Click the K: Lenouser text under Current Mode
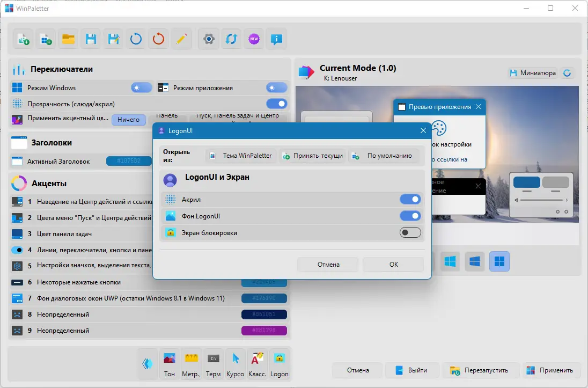Viewport: 588px width, 388px height. (340, 78)
